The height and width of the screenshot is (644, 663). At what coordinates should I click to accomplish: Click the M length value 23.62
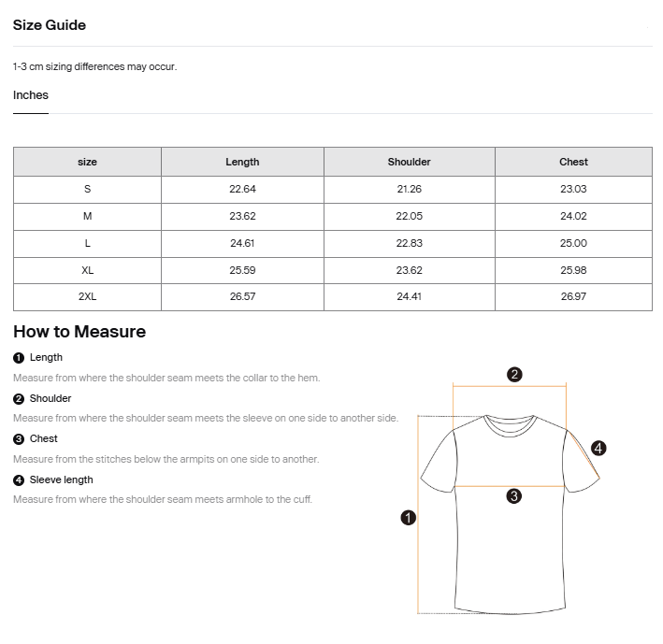click(x=242, y=216)
